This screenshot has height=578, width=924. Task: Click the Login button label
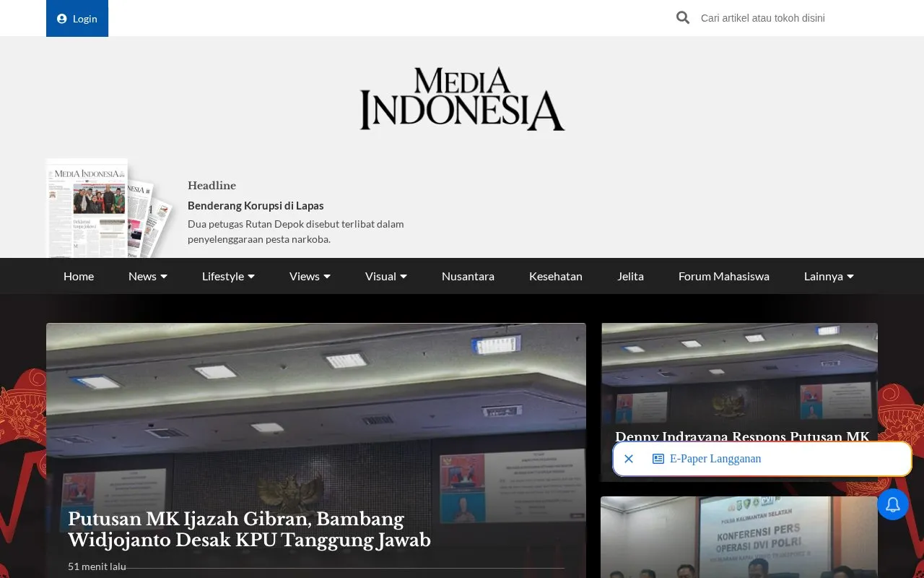[x=85, y=19]
